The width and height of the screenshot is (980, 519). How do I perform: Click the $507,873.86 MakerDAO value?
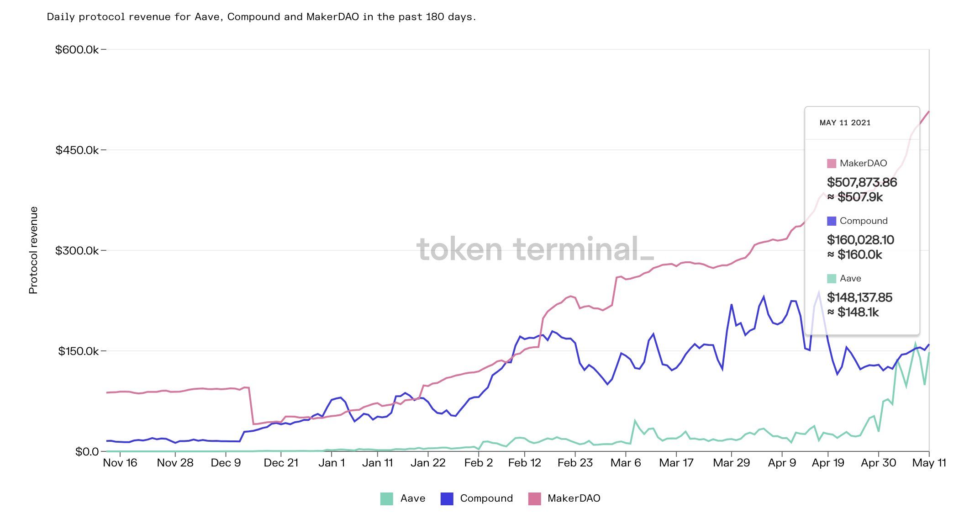pos(862,182)
